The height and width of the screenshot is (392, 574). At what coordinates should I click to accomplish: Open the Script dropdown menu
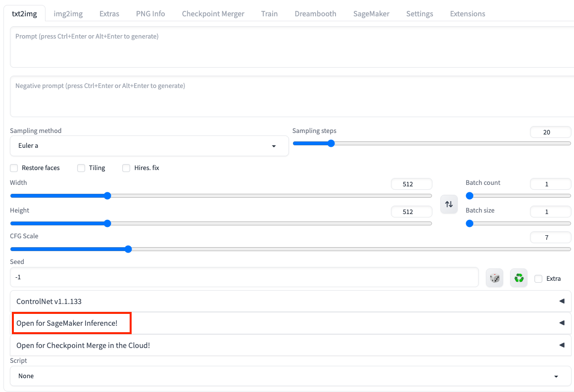pos(290,376)
